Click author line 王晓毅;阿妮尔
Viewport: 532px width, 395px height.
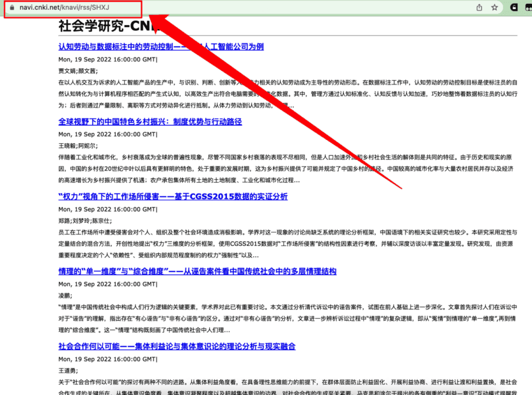tap(78, 145)
